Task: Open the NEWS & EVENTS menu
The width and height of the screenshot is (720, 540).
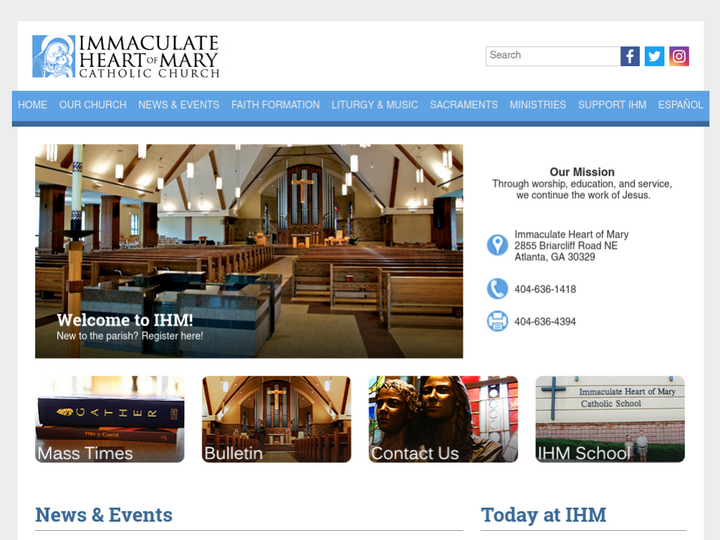Action: pos(179,105)
